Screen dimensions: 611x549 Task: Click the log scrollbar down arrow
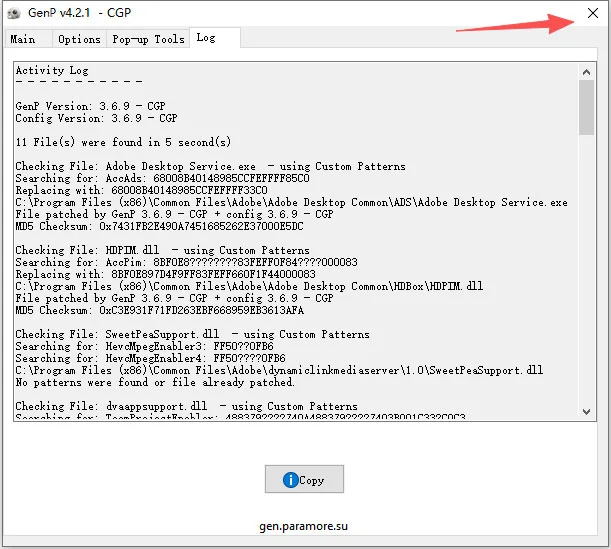point(586,412)
